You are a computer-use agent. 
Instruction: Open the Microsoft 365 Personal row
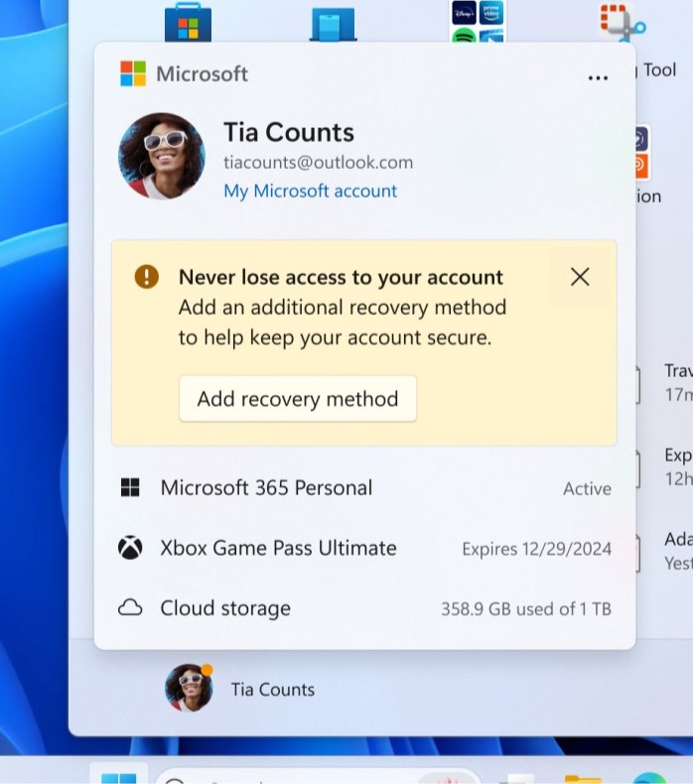click(364, 488)
